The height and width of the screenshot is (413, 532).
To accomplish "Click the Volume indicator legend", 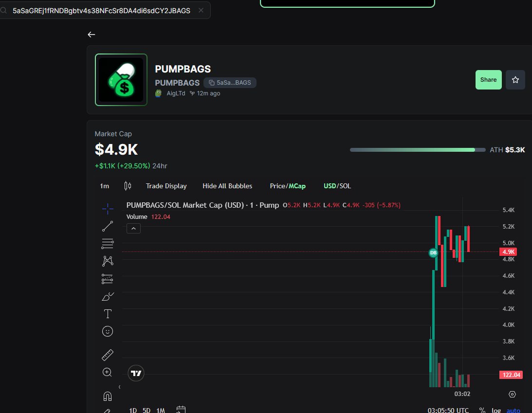I will pos(148,216).
